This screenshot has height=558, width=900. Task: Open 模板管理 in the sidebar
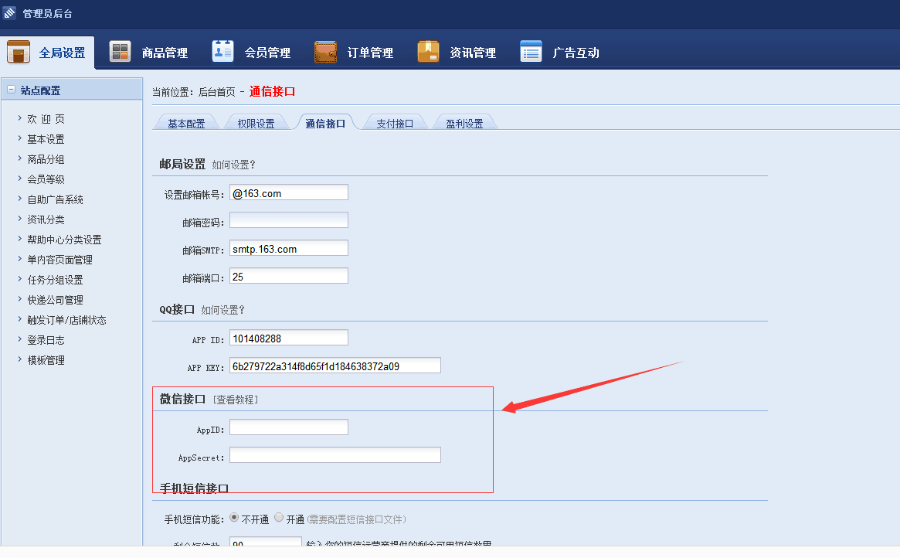point(46,360)
